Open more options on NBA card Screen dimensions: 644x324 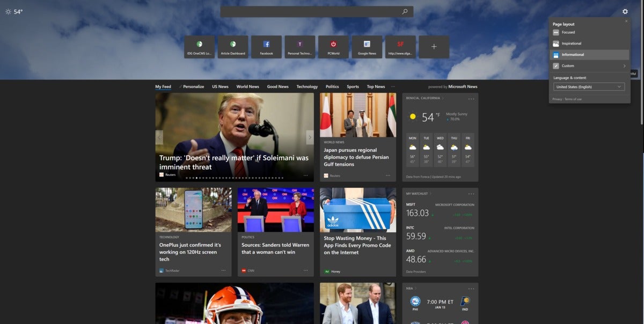(x=471, y=289)
